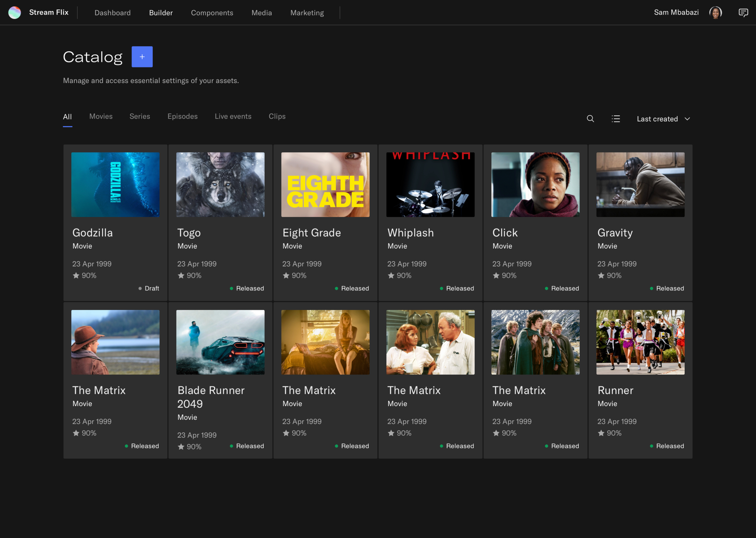756x538 pixels.
Task: Filter by the Clips tab
Action: [277, 116]
